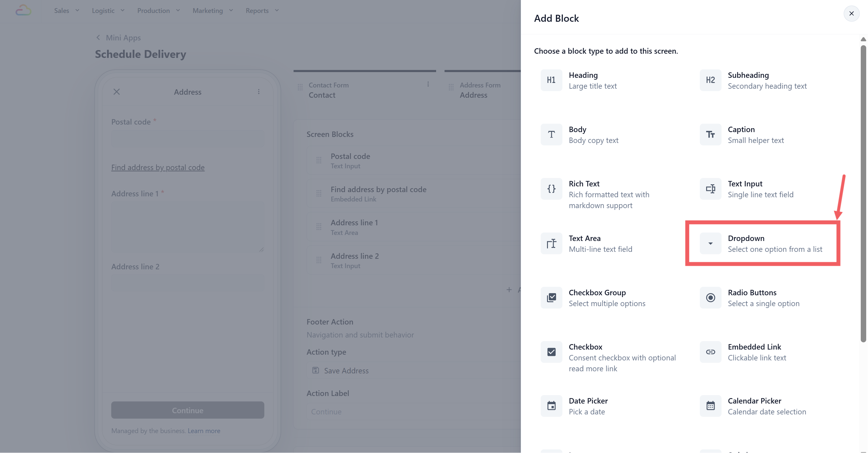Choose the Body text block icon
Image resolution: width=868 pixels, height=453 pixels.
point(551,135)
